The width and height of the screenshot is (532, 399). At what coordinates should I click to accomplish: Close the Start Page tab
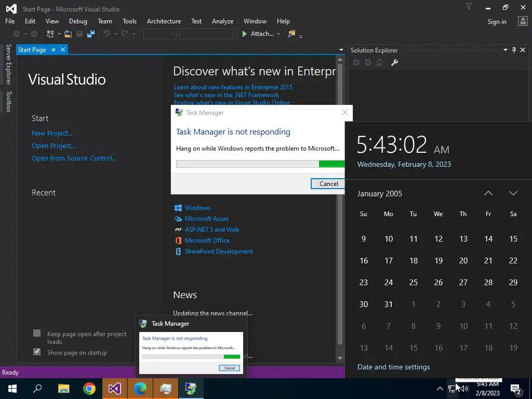(x=63, y=49)
